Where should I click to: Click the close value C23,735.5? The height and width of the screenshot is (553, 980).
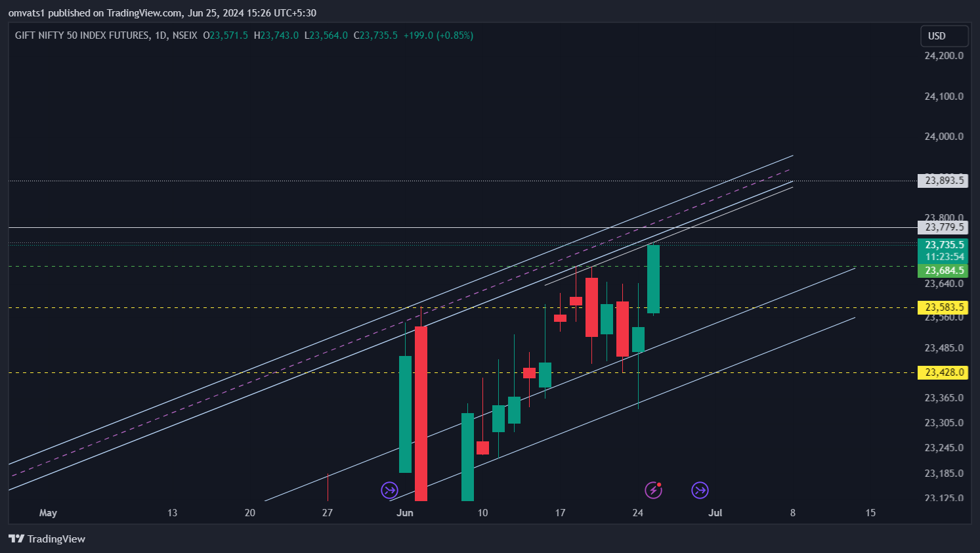click(375, 35)
